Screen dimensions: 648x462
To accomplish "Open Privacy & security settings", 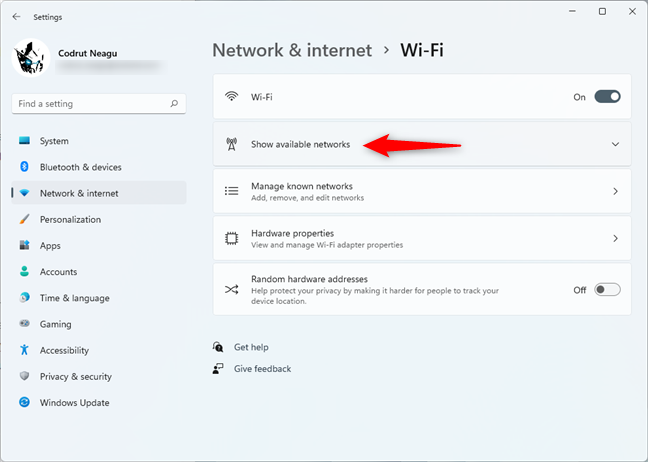I will 99,376.
